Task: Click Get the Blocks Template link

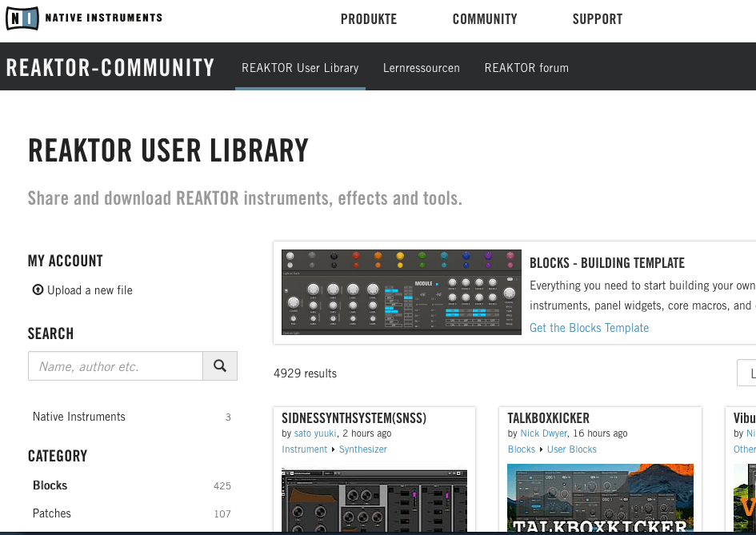Action: click(589, 328)
